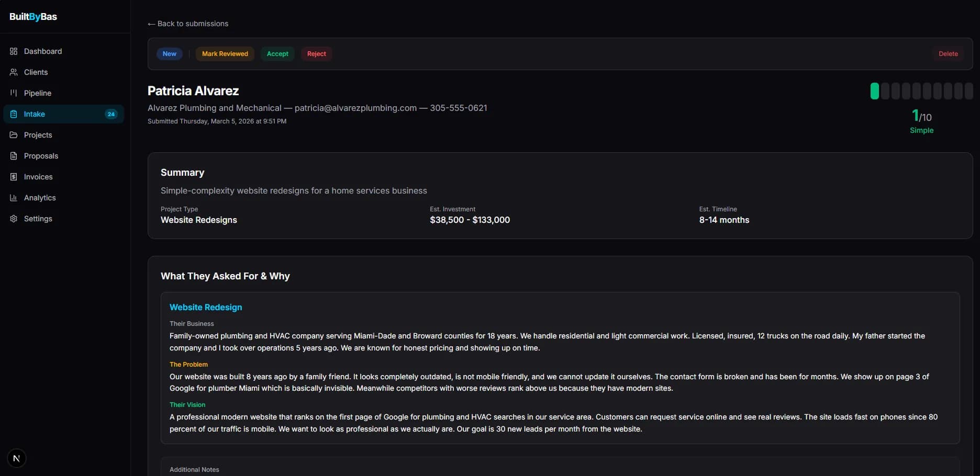Click the BuiltByBas logo
Image resolution: width=980 pixels, height=476 pixels.
tap(33, 17)
